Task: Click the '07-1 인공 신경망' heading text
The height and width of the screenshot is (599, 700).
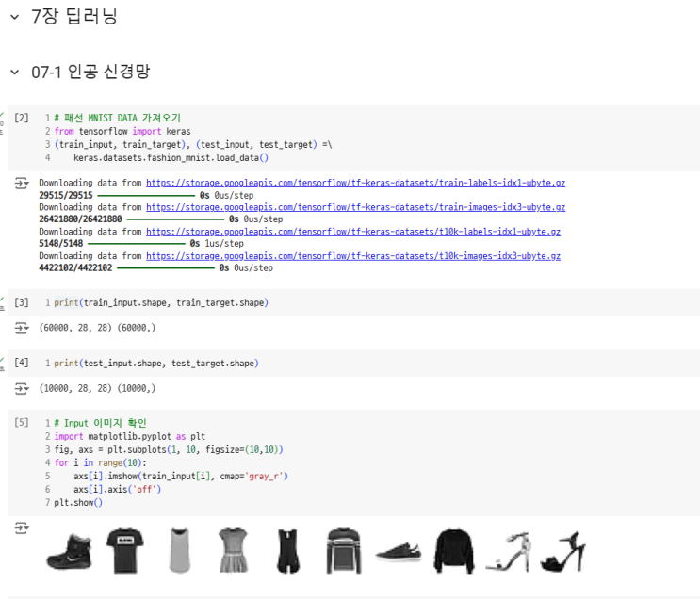Action: pyautogui.click(x=90, y=72)
